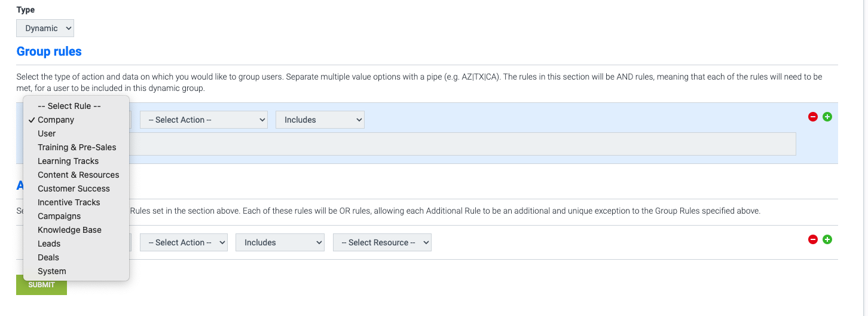Viewport: 868px width, 316px height.
Task: Select Leads from the rule list
Action: pyautogui.click(x=76, y=244)
